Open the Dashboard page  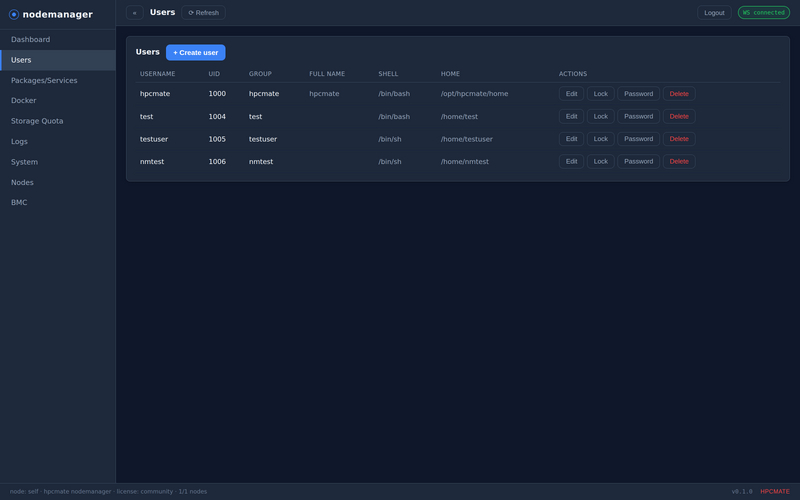pyautogui.click(x=58, y=39)
